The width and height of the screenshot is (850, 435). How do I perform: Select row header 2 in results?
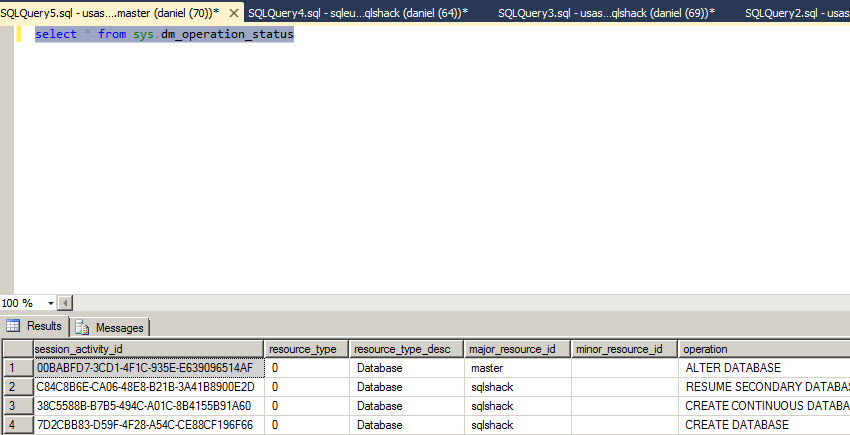(17, 387)
